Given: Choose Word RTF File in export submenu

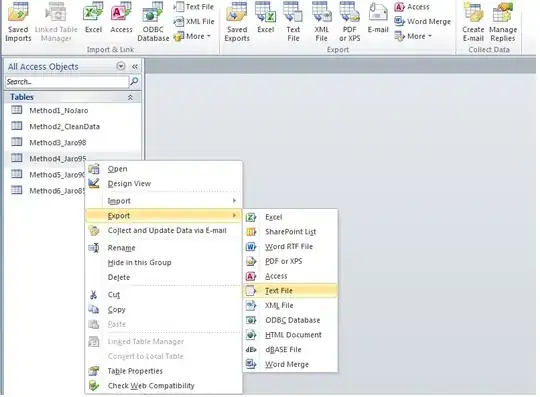Looking at the screenshot, I should pos(290,247).
